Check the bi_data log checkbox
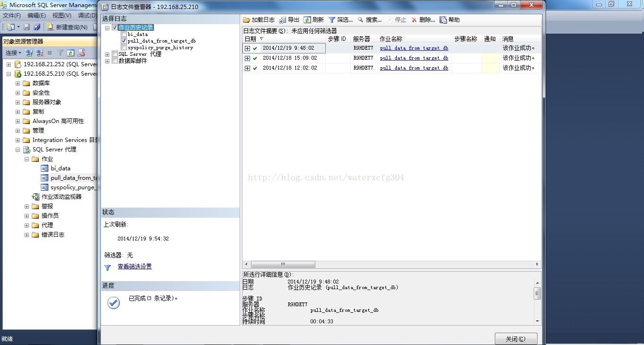644x345 pixels. [124, 34]
